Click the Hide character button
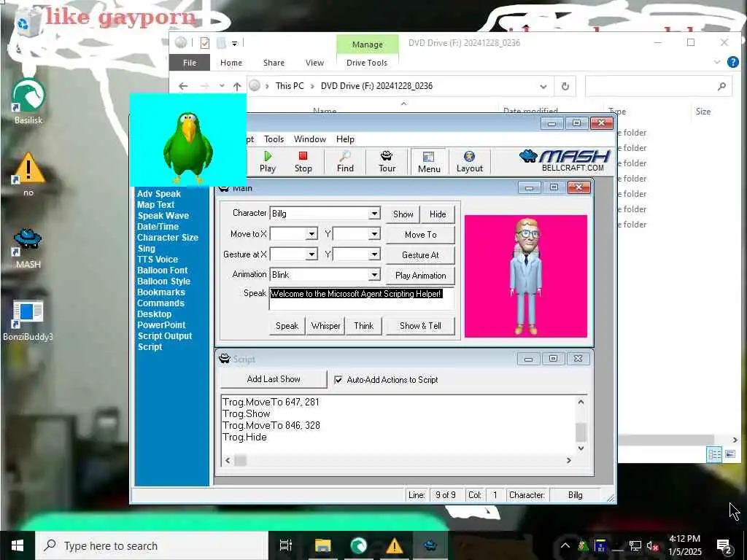The image size is (747, 560). (x=438, y=214)
